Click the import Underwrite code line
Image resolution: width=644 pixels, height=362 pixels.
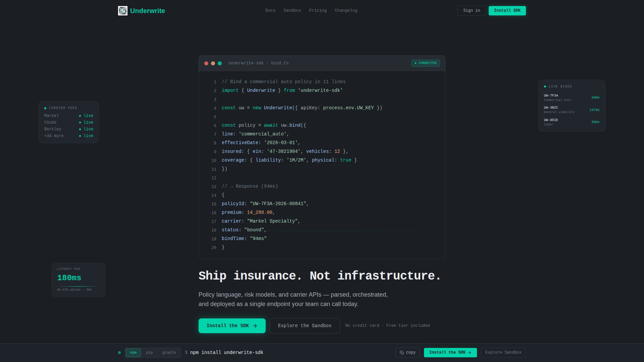pos(282,90)
